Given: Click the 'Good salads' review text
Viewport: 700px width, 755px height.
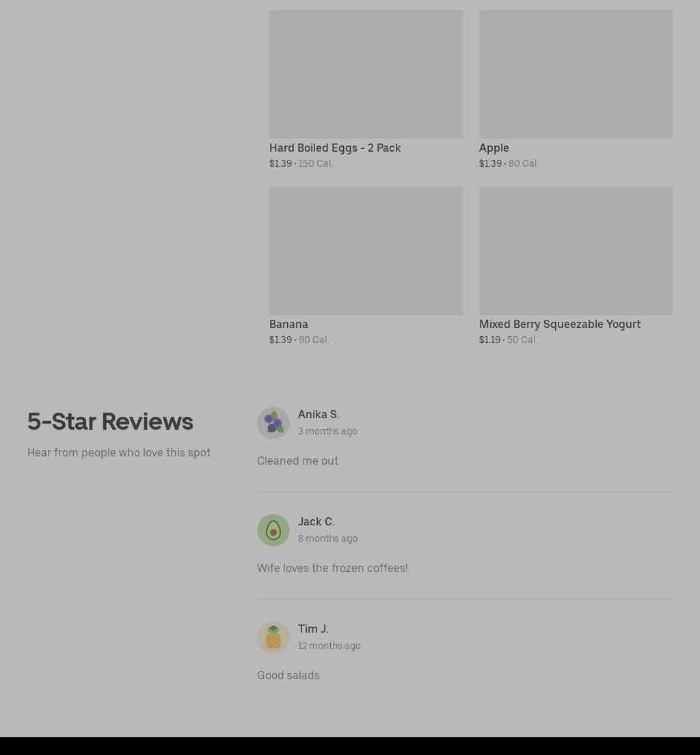Looking at the screenshot, I should pyautogui.click(x=288, y=676).
